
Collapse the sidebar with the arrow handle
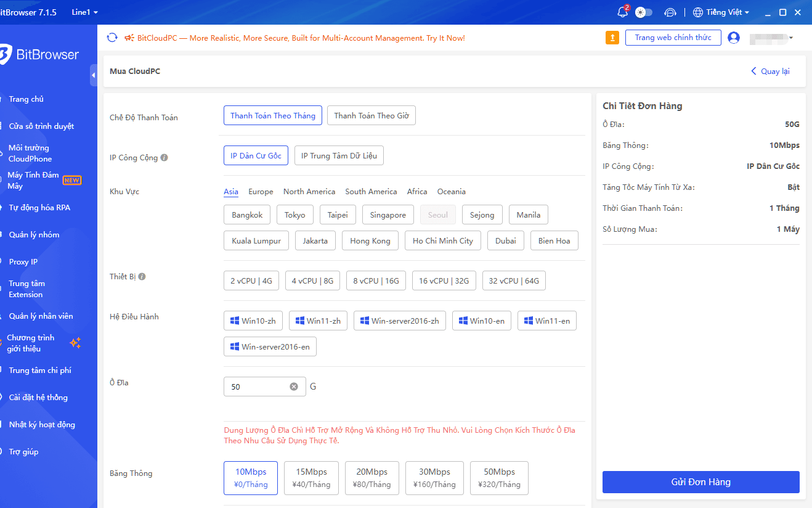(94, 75)
